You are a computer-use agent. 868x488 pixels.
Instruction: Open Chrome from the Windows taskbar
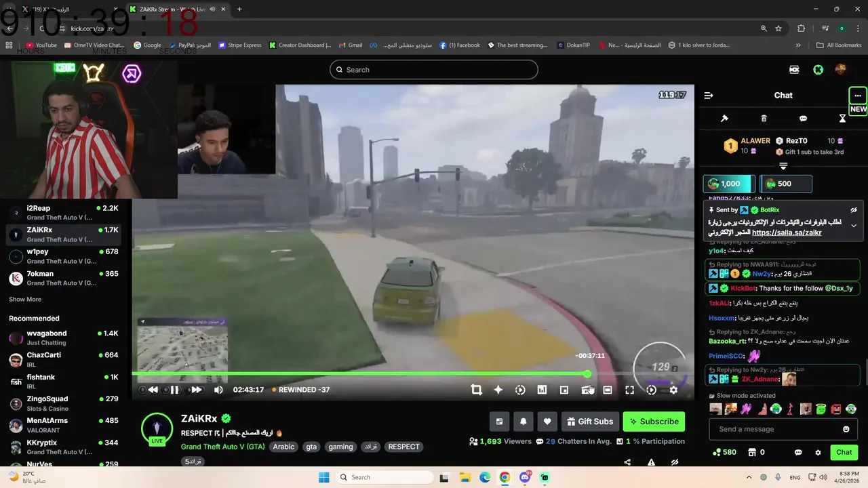coord(505,477)
